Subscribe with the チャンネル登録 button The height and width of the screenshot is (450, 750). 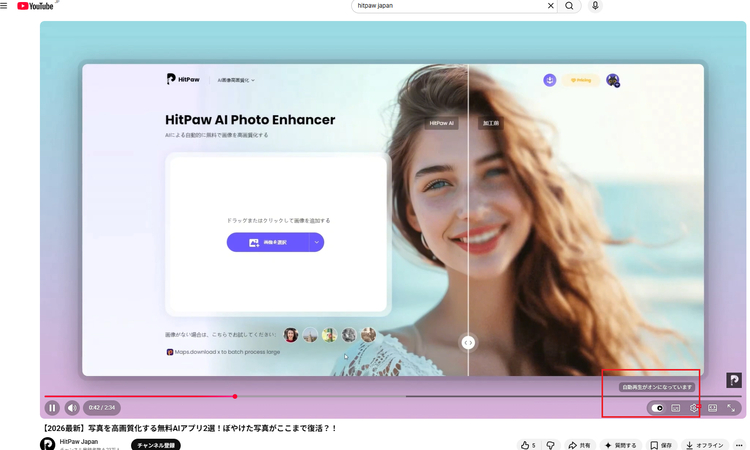(156, 445)
